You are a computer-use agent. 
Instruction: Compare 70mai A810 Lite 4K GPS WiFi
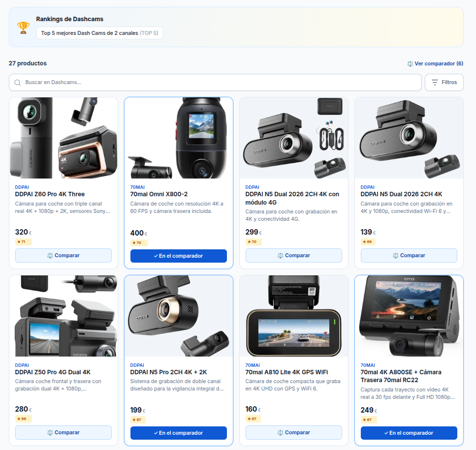(294, 433)
